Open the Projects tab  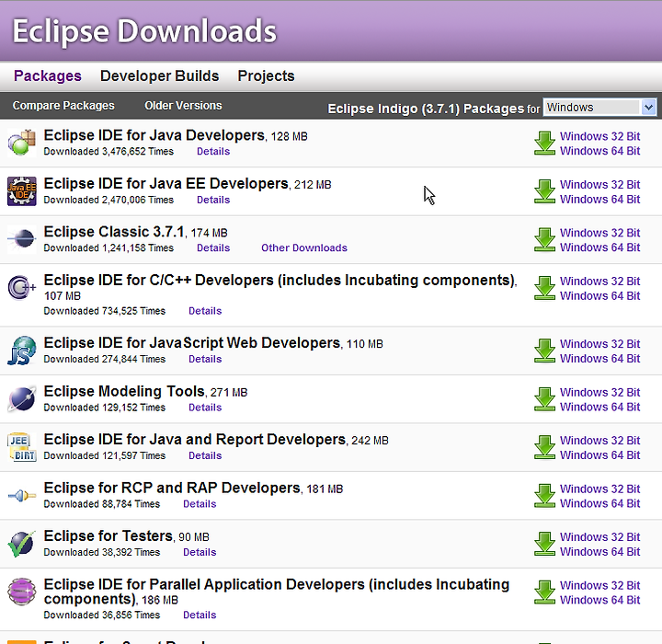[266, 76]
